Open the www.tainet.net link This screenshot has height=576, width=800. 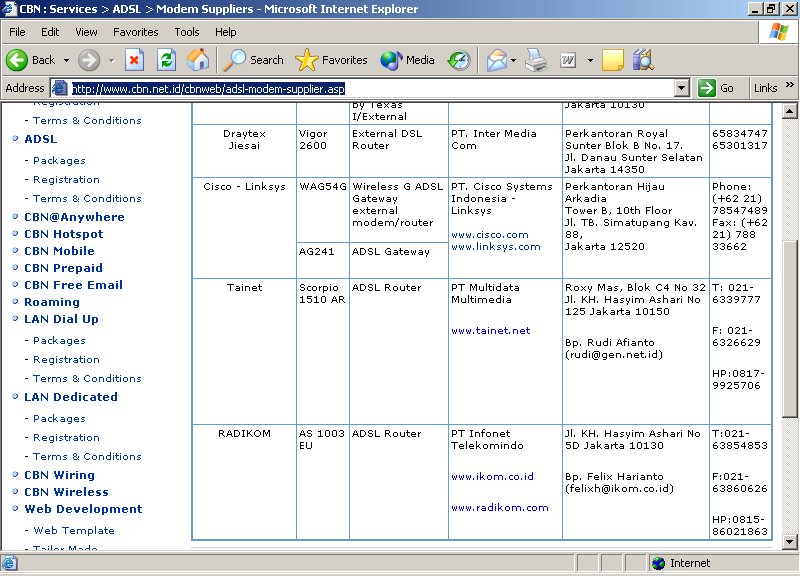coord(490,331)
